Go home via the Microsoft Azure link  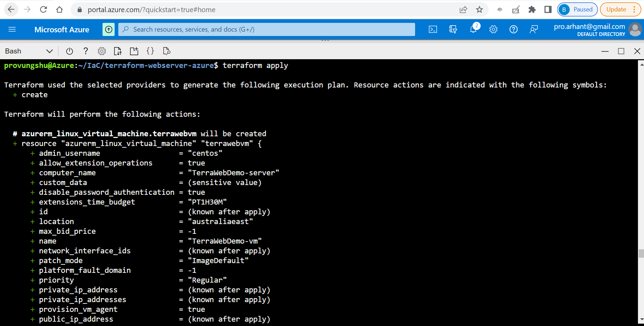(x=62, y=29)
